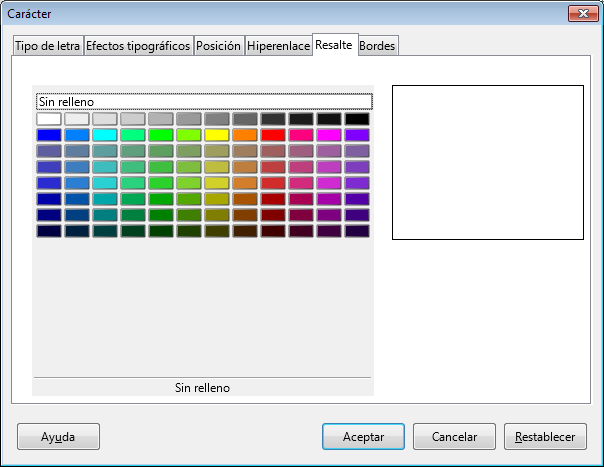Switch to the Tipo de letra tab

pyautogui.click(x=47, y=47)
